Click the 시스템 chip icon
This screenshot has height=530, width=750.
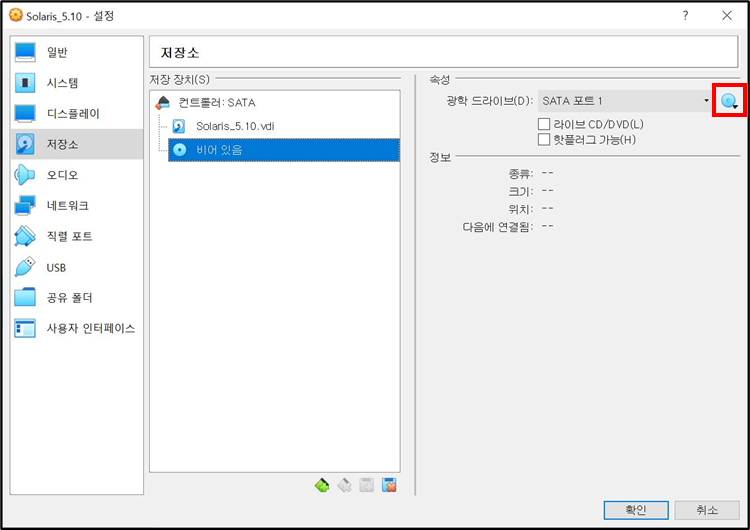(x=24, y=83)
